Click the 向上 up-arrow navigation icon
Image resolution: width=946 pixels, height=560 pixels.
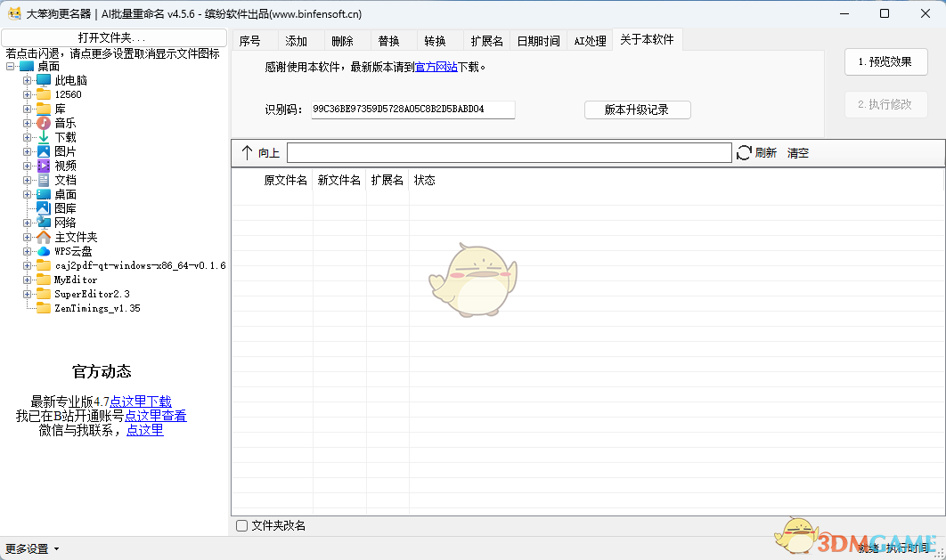pos(249,152)
